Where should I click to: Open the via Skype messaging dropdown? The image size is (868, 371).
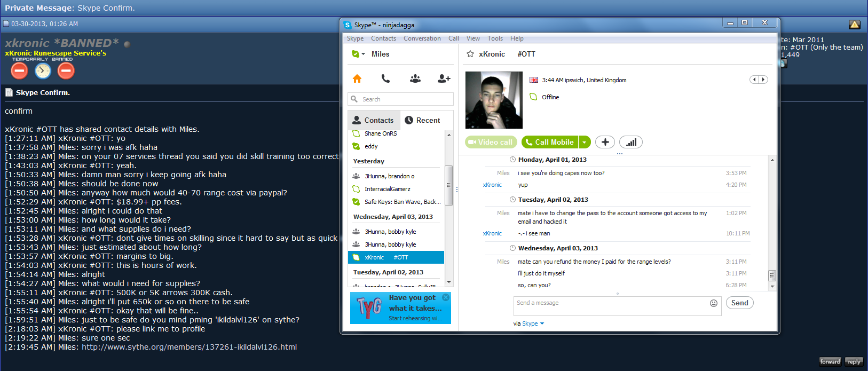532,323
